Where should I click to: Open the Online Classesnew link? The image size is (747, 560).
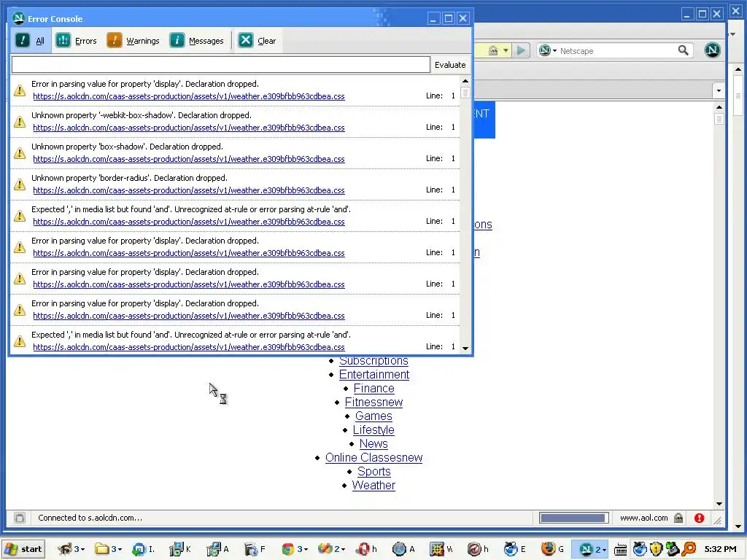[374, 458]
